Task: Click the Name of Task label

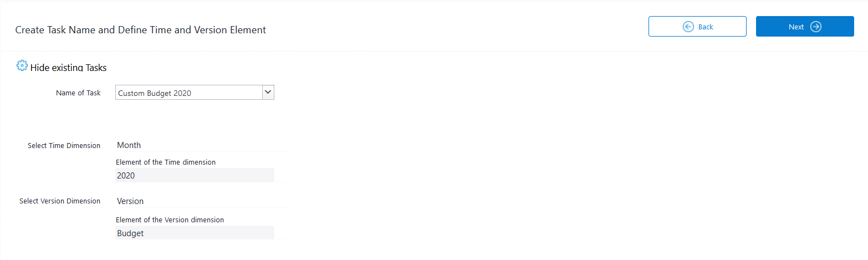Action: pyautogui.click(x=78, y=93)
